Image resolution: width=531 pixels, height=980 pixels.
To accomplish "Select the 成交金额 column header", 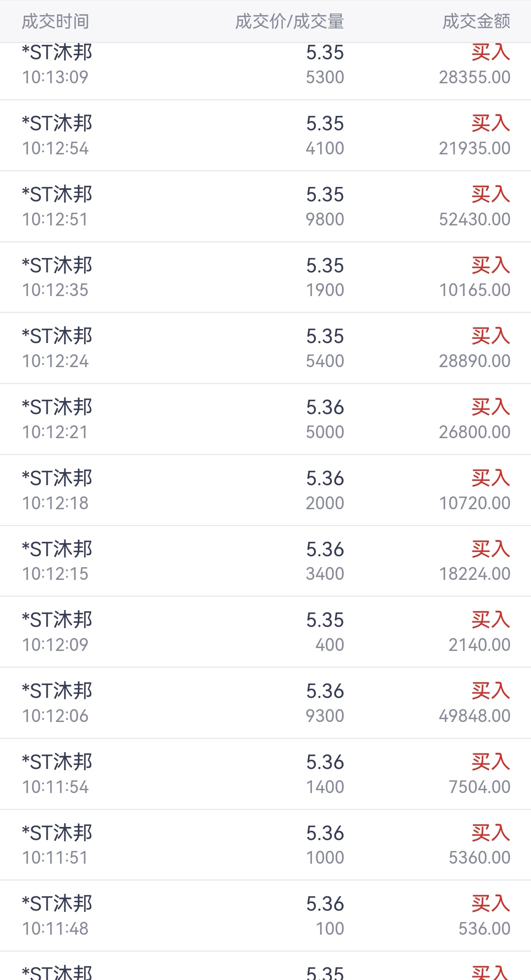I will (x=476, y=21).
